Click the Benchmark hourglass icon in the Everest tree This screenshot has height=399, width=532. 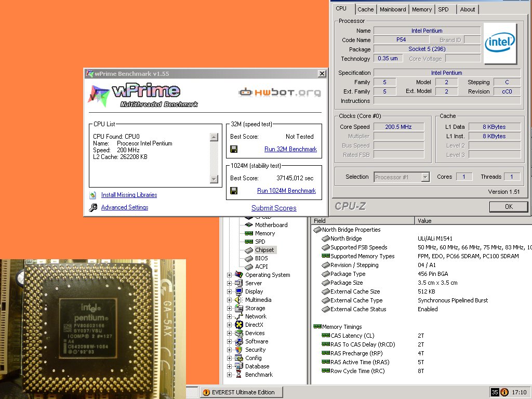coord(239,375)
